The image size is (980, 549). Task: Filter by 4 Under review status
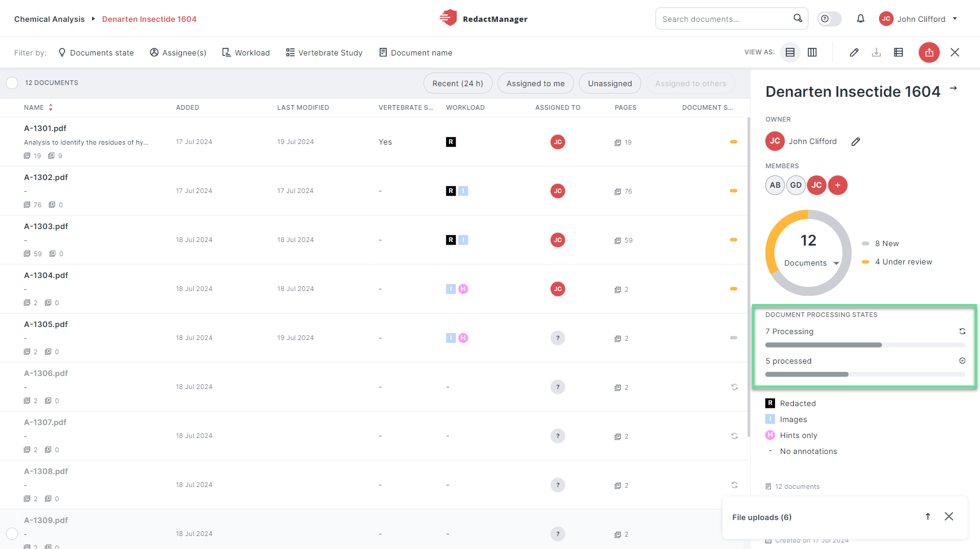(x=897, y=262)
